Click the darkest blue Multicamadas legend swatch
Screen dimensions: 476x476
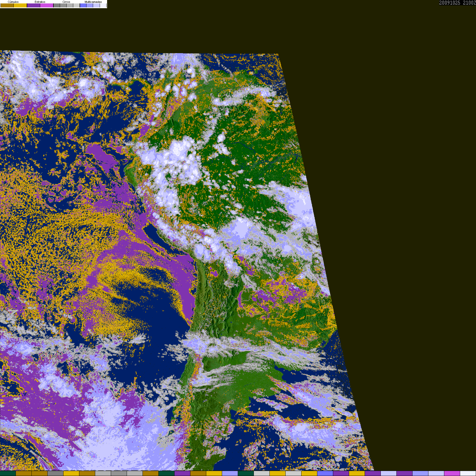click(x=83, y=5)
